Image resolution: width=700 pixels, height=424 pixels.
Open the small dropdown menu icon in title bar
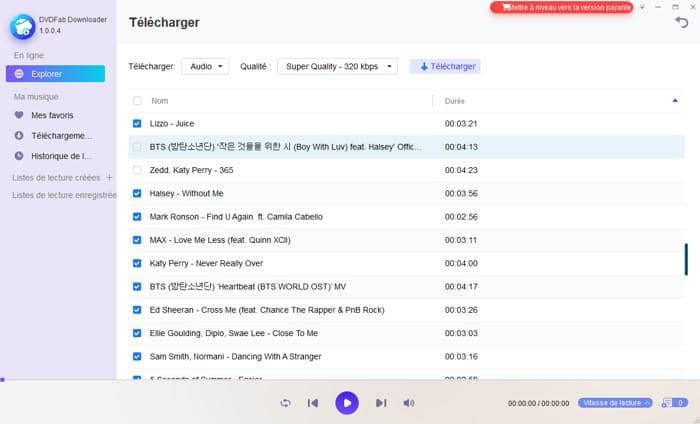click(642, 7)
